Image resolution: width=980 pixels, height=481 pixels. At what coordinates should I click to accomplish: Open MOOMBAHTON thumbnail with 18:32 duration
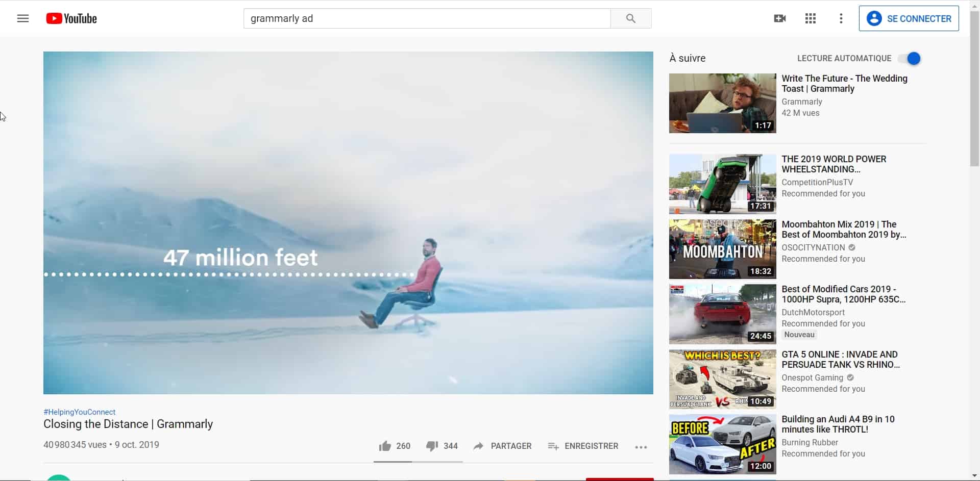point(722,249)
